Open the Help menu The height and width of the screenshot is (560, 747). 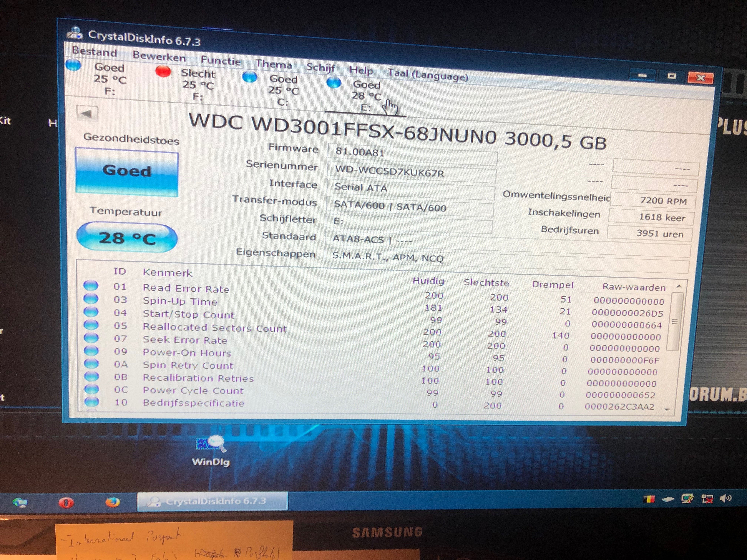[x=361, y=70]
